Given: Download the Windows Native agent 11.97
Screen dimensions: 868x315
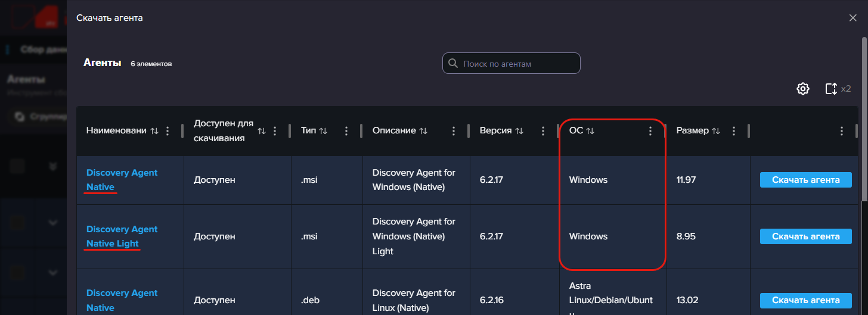Looking at the screenshot, I should pyautogui.click(x=805, y=180).
